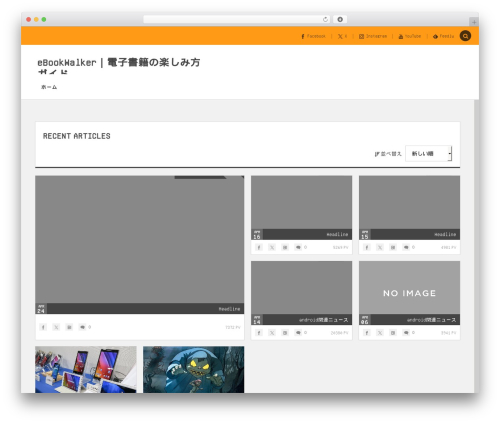
Task: Open comments on the Apr 15 article
Action: click(x=408, y=247)
